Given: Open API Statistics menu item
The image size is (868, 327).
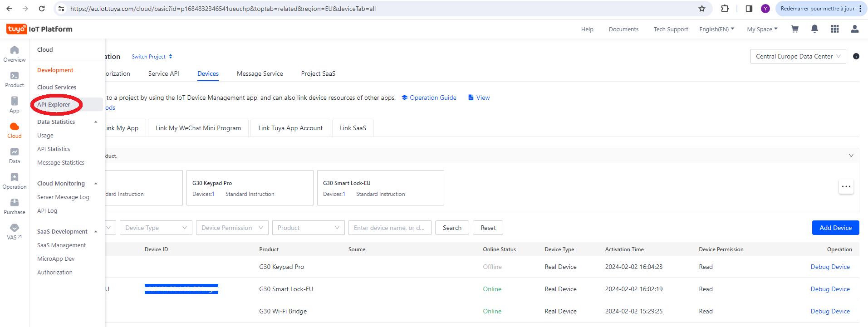Looking at the screenshot, I should click(x=54, y=149).
